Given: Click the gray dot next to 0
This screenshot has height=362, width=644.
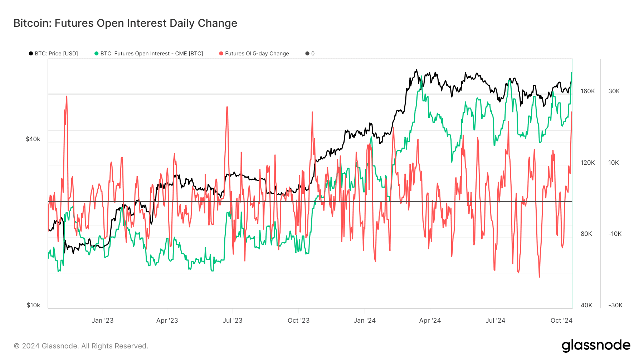Looking at the screenshot, I should [307, 54].
